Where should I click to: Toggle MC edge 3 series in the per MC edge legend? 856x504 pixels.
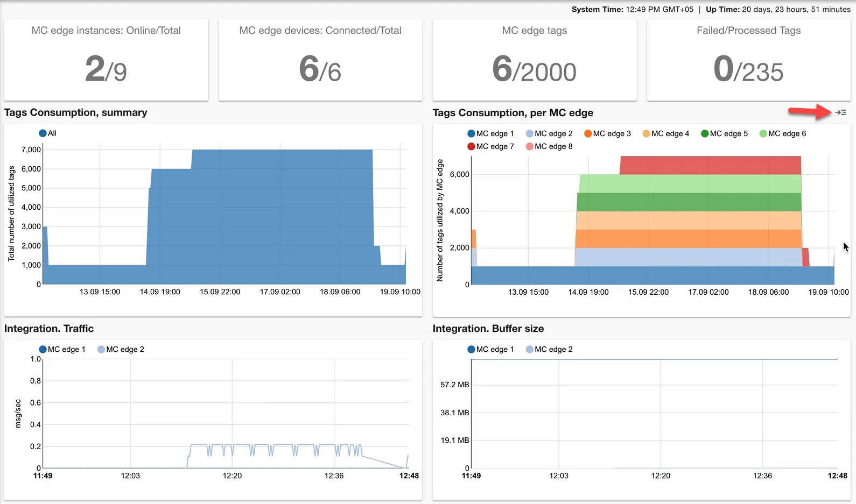click(607, 133)
